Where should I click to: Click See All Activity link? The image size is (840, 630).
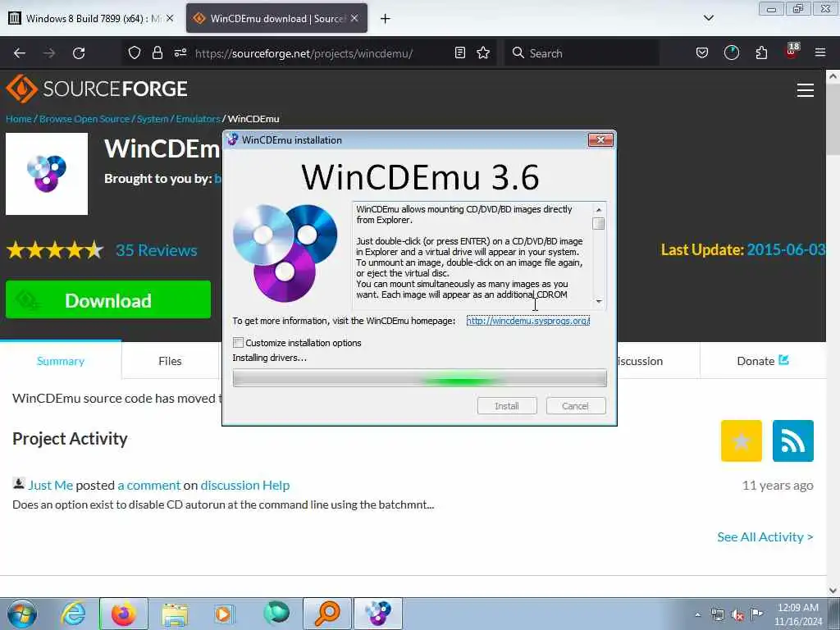tap(765, 536)
